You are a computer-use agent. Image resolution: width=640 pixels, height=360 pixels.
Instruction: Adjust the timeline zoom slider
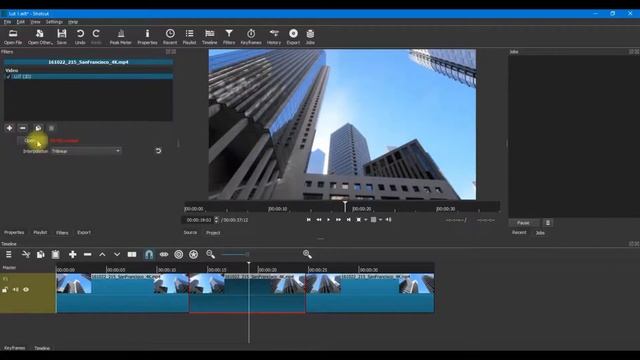(x=235, y=255)
